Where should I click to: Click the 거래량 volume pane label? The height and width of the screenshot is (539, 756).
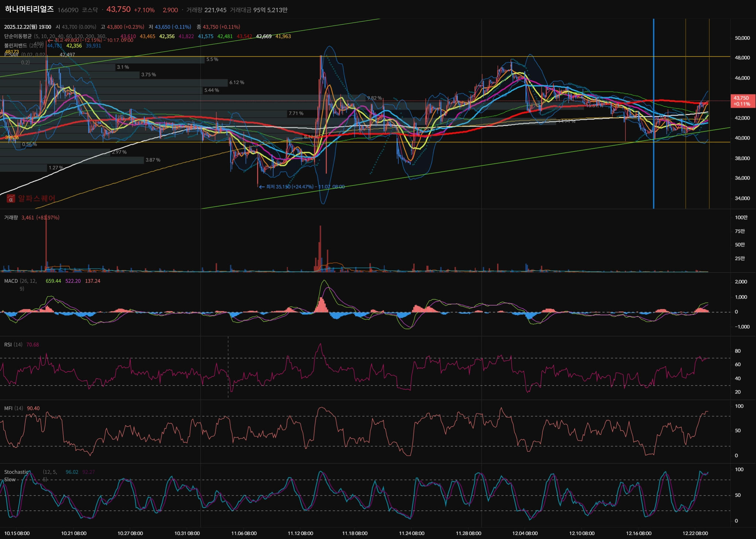(11, 218)
